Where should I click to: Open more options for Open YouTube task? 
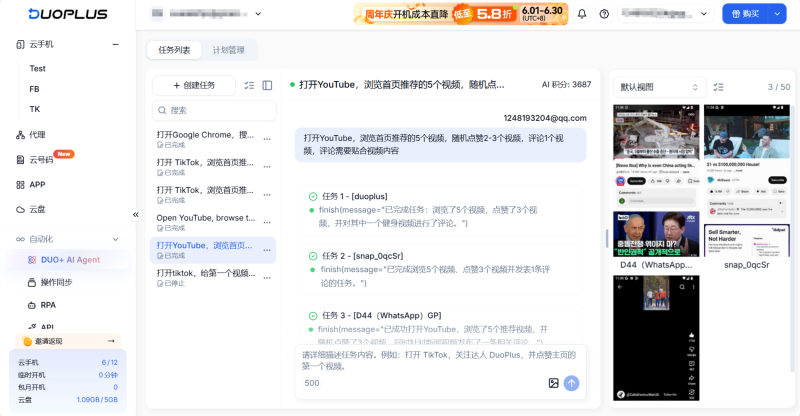[267, 222]
